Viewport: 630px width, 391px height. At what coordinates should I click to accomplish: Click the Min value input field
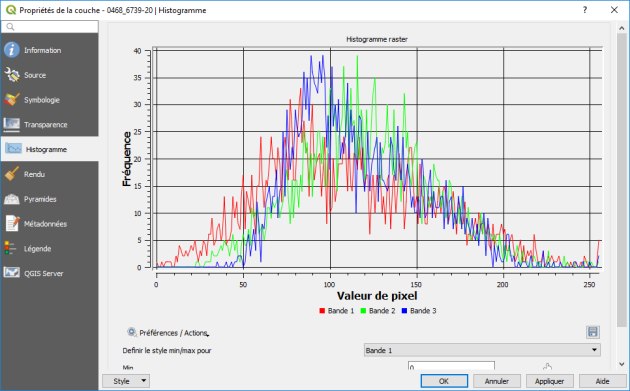click(451, 366)
